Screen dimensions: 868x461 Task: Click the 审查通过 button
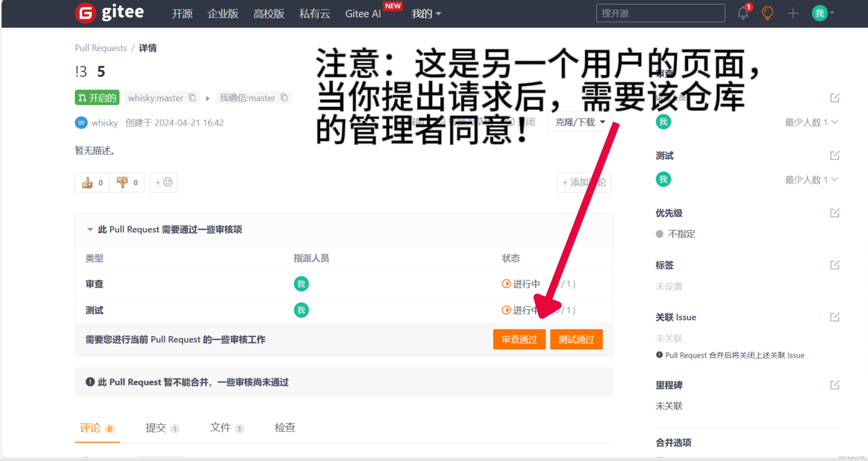click(x=519, y=339)
